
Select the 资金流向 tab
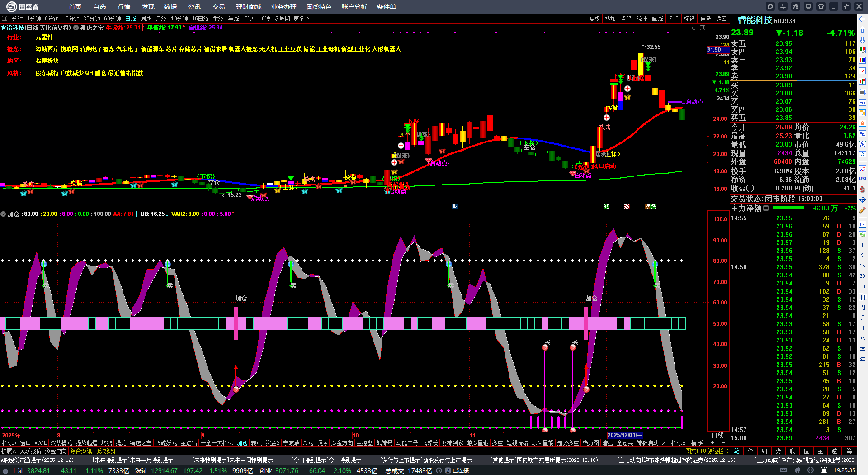[56, 451]
